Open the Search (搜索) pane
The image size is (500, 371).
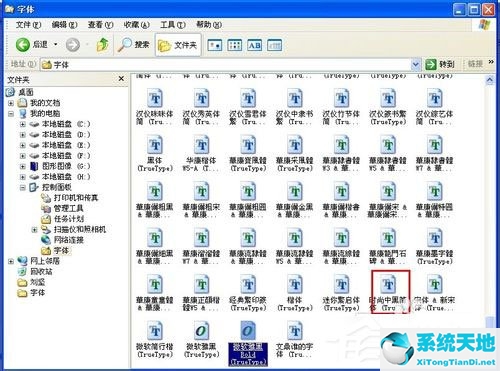click(133, 45)
